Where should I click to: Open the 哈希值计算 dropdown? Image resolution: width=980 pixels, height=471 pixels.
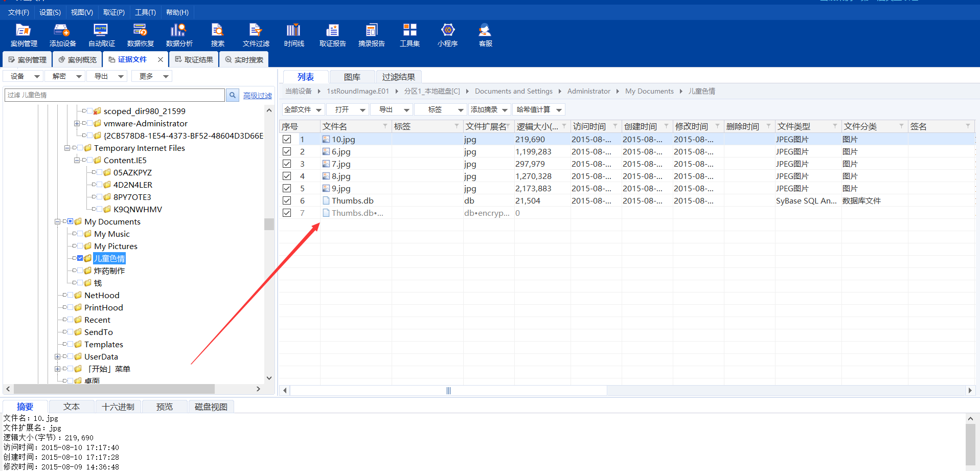point(539,109)
